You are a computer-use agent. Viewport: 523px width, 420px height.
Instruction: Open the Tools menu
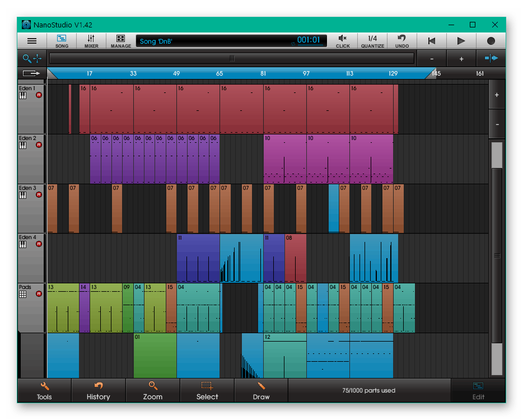(44, 390)
